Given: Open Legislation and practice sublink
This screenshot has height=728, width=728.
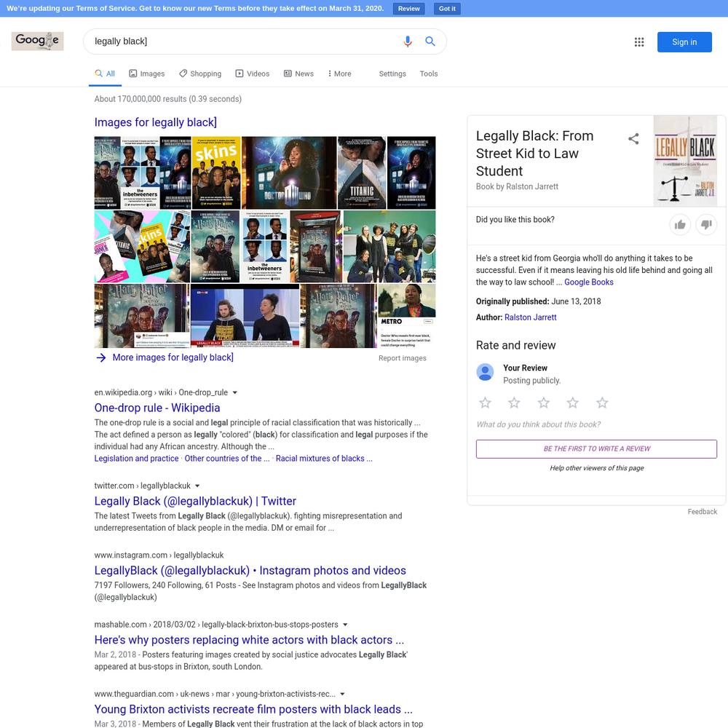Looking at the screenshot, I should pyautogui.click(x=137, y=458).
